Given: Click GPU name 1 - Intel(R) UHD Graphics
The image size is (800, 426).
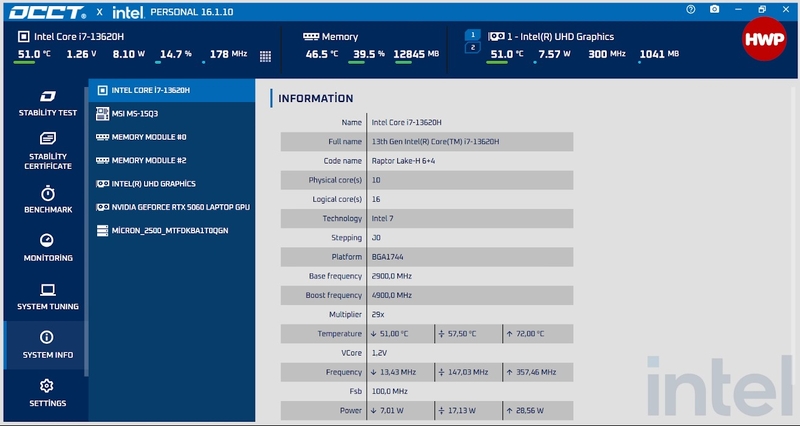Looking at the screenshot, I should (560, 37).
